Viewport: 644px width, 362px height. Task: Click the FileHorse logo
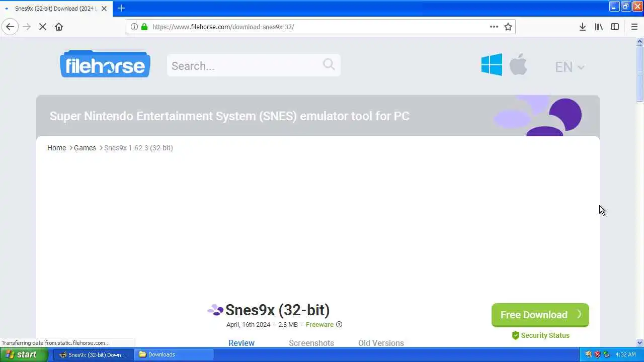click(105, 64)
